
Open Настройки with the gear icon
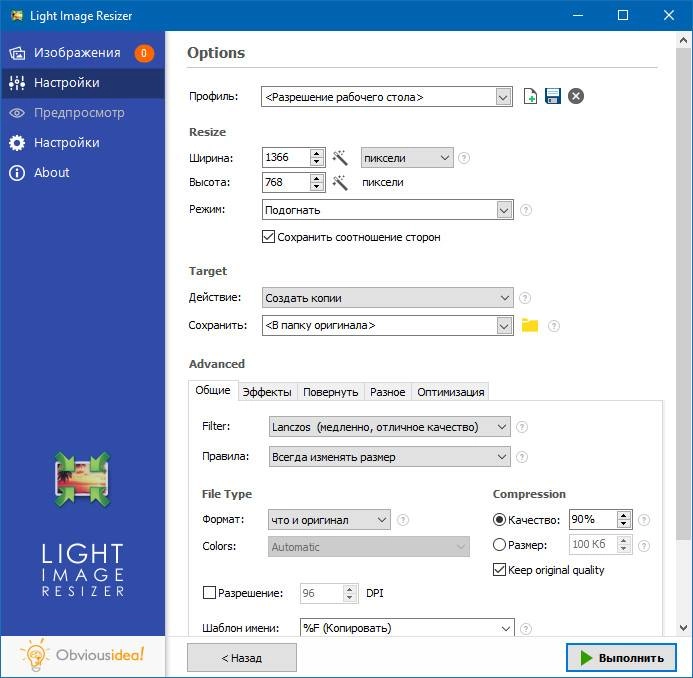coord(83,143)
